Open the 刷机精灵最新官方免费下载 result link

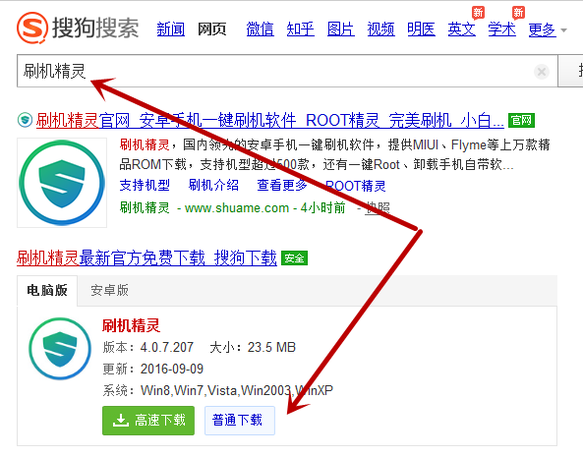[x=147, y=258]
